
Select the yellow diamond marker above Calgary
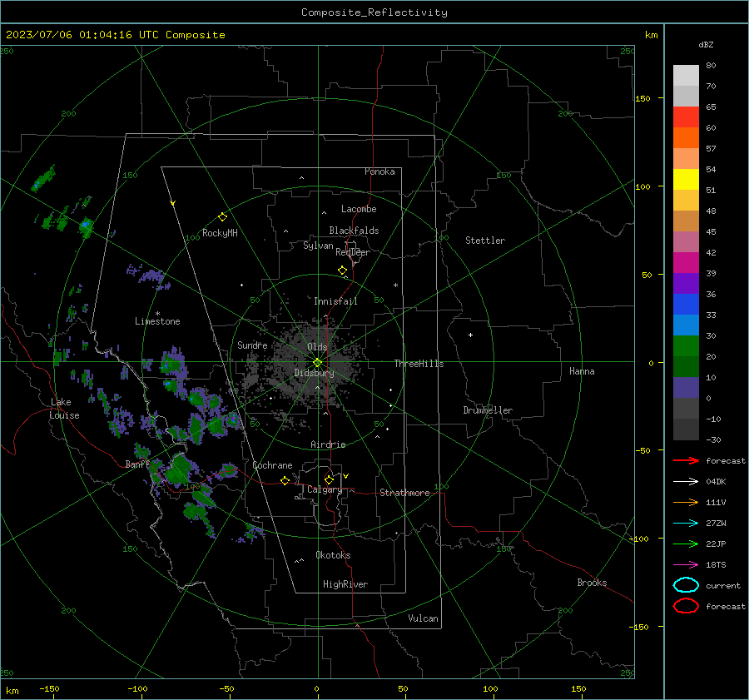click(329, 479)
